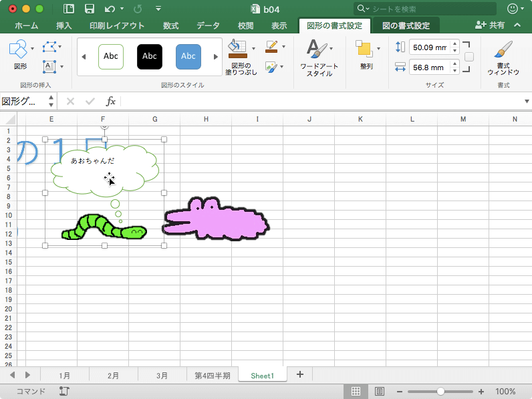Open the ホーム tab

coord(26,25)
